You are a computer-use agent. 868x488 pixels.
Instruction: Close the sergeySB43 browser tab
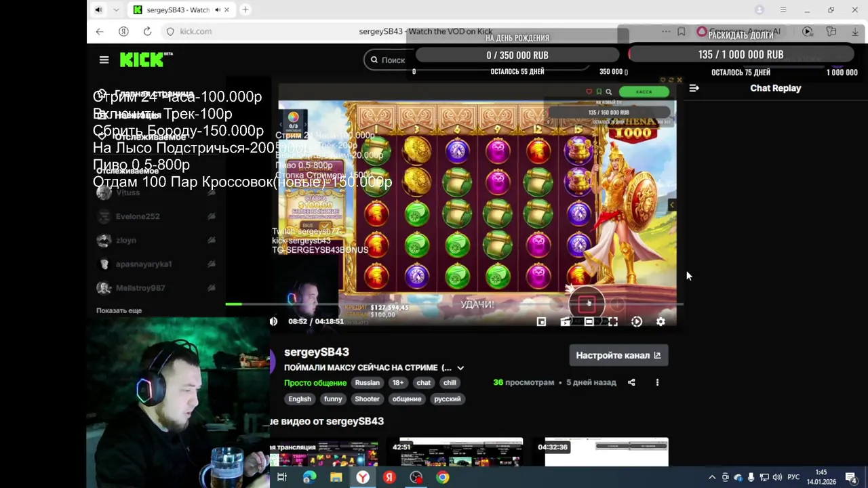pyautogui.click(x=226, y=9)
